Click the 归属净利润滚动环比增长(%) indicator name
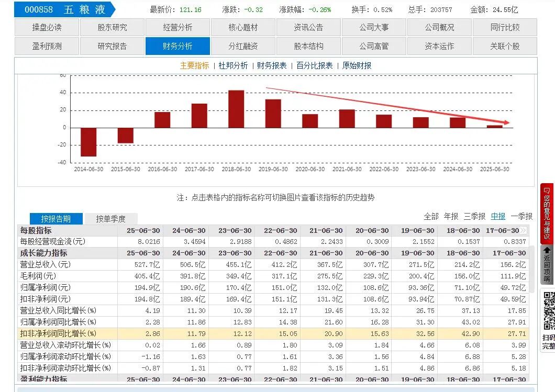The image size is (555, 392). point(65,356)
